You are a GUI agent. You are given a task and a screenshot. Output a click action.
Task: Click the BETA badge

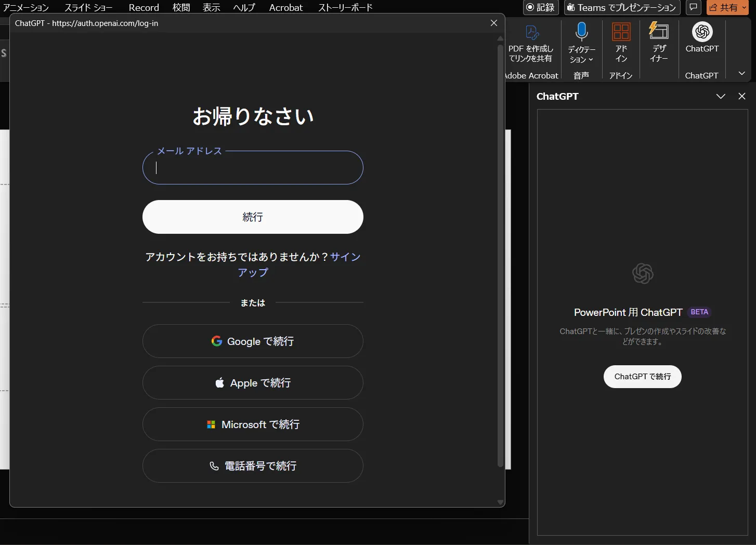699,312
